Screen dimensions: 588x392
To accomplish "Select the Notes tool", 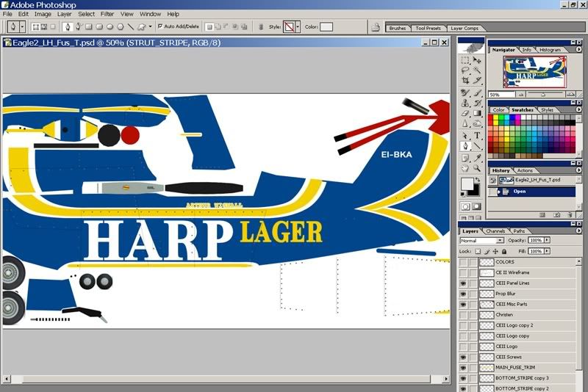I will [465, 158].
